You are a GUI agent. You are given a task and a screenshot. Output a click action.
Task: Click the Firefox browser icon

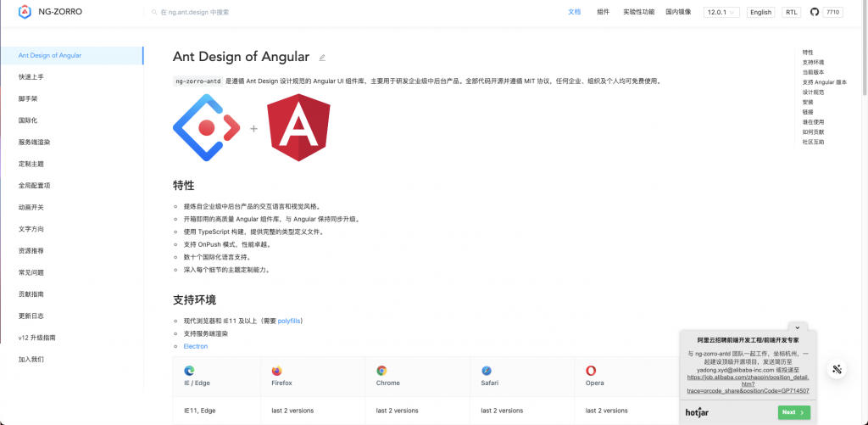[277, 371]
